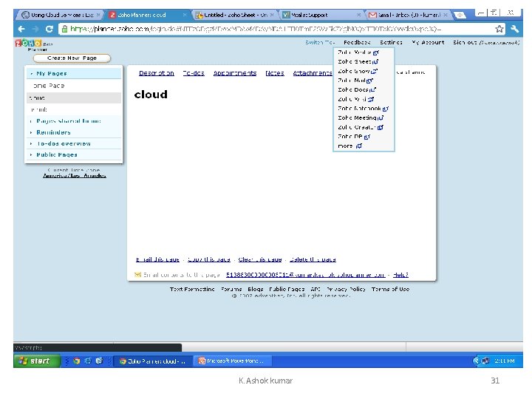
Task: Go back using the browser back arrow
Action: point(21,29)
